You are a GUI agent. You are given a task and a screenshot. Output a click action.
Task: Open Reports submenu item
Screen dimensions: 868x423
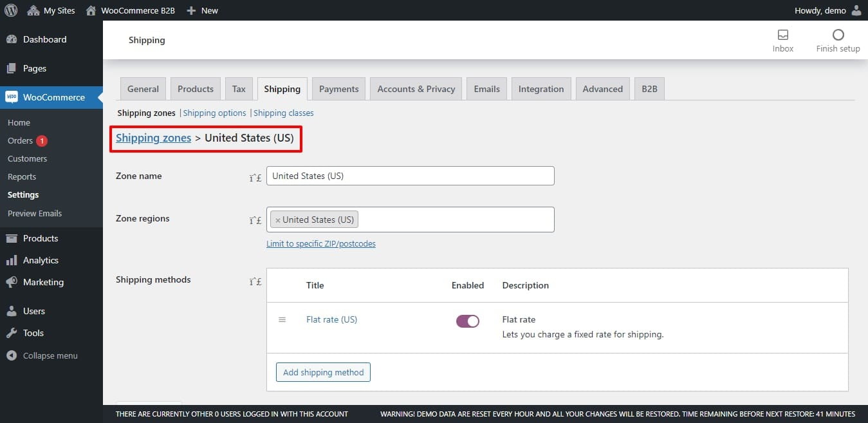click(x=22, y=176)
